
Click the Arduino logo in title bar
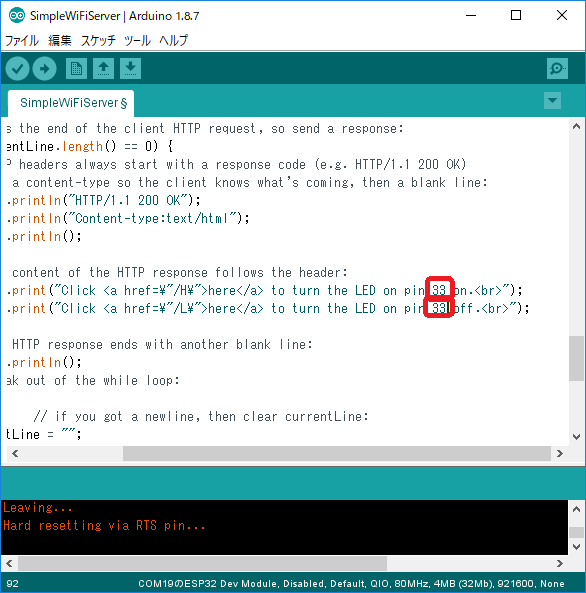click(x=17, y=16)
